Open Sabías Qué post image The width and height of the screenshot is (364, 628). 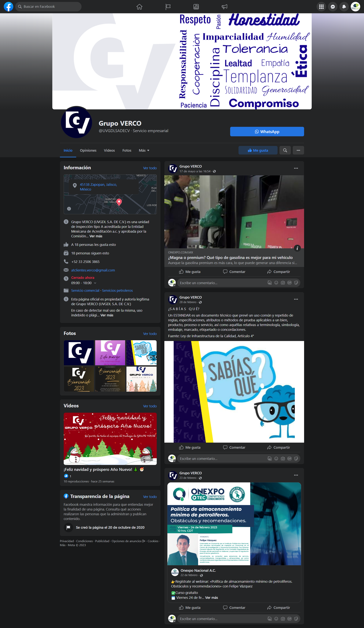pyautogui.click(x=234, y=392)
